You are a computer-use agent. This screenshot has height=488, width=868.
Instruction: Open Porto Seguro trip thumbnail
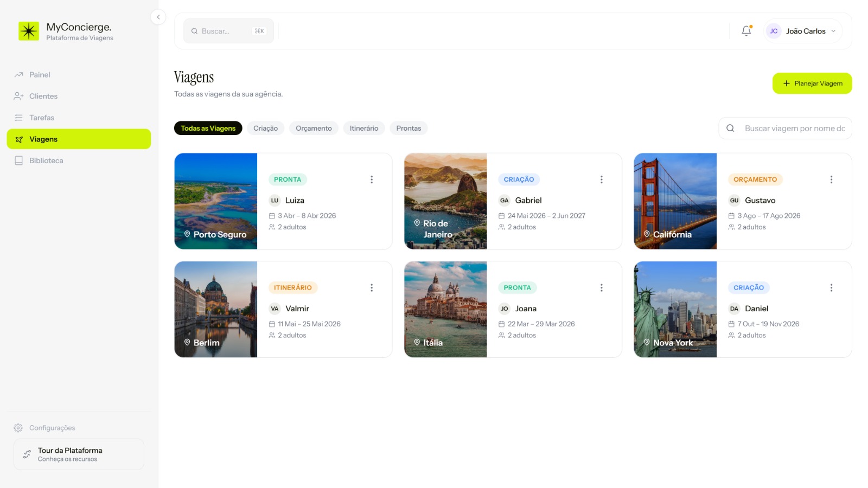[216, 201]
